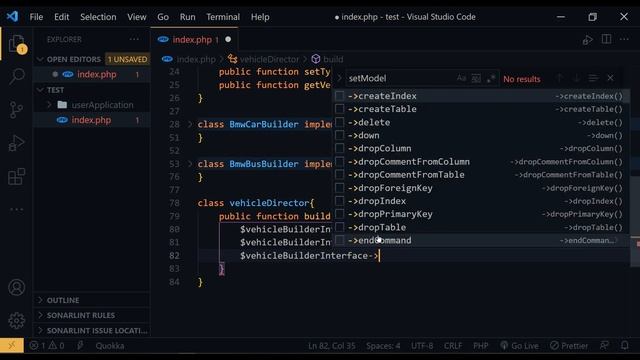Select the ->delete suggestion
Image resolution: width=640 pixels, height=360 pixels.
point(481,122)
